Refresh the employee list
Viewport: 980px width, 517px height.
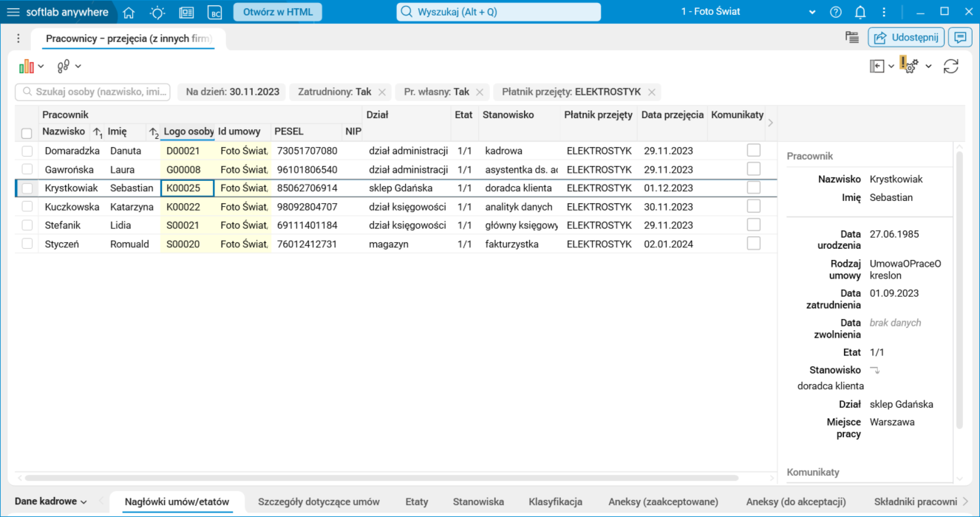[x=951, y=66]
